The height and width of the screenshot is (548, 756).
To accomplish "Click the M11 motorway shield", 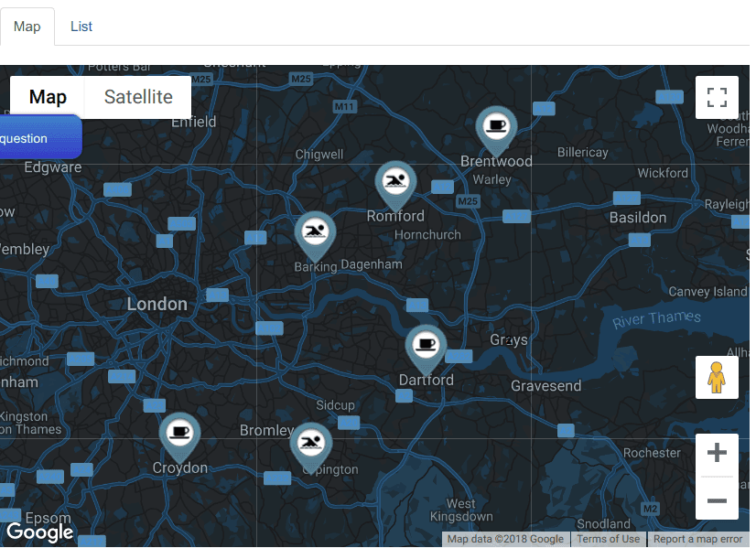I will 345,106.
